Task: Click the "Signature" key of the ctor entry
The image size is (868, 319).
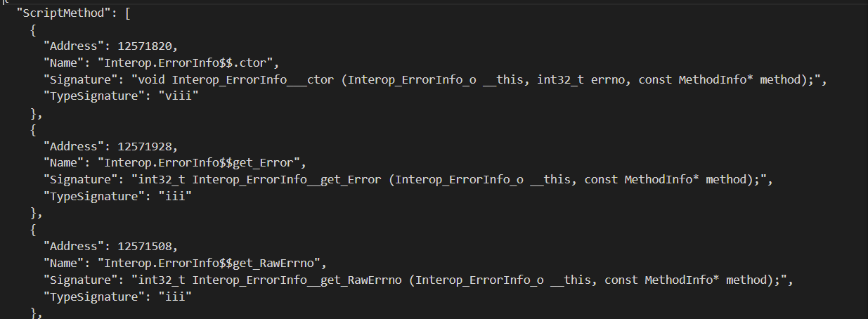Action: [77, 80]
